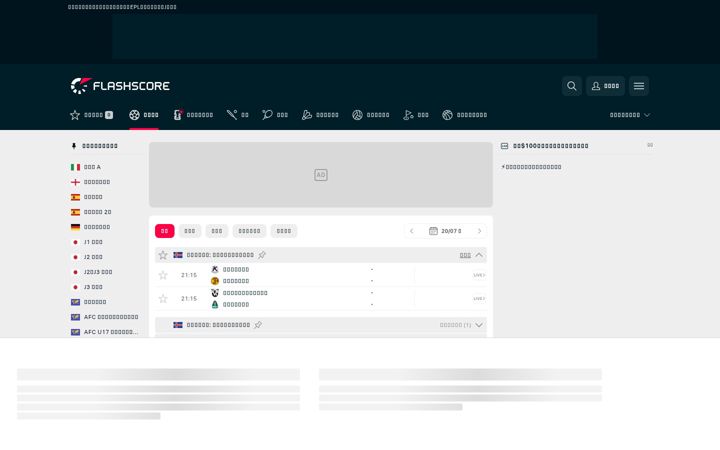Favorite the first Iceland league header star
The width and height of the screenshot is (720, 450).
point(163,255)
